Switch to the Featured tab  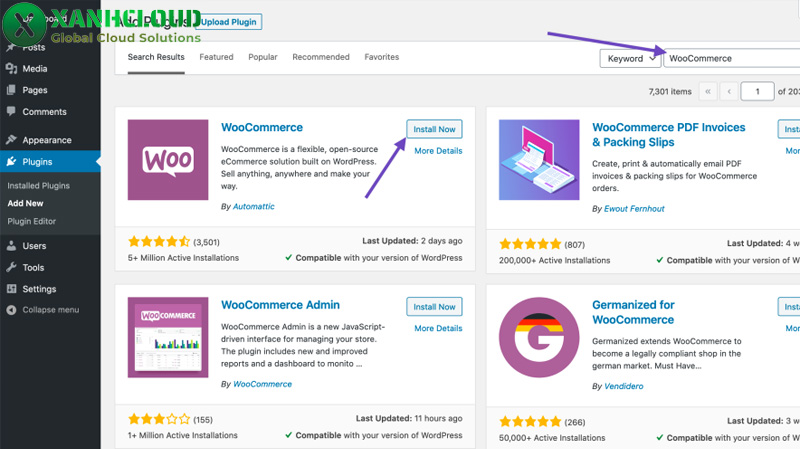[x=216, y=57]
